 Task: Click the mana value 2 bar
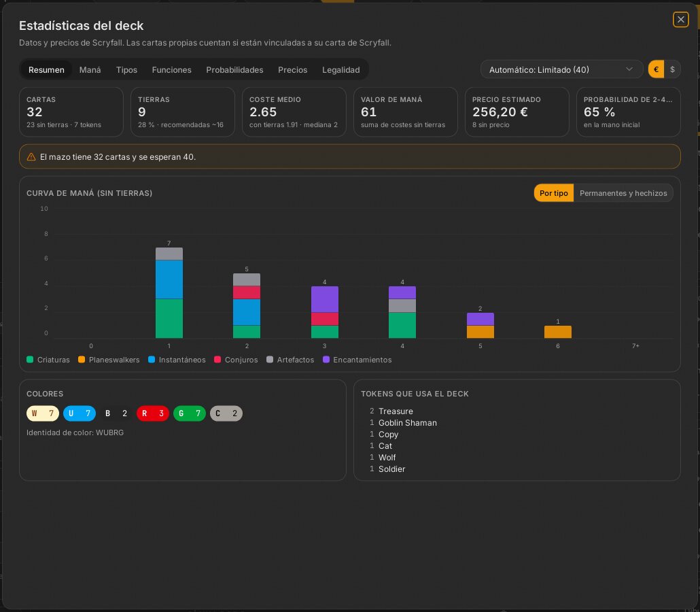(247, 305)
